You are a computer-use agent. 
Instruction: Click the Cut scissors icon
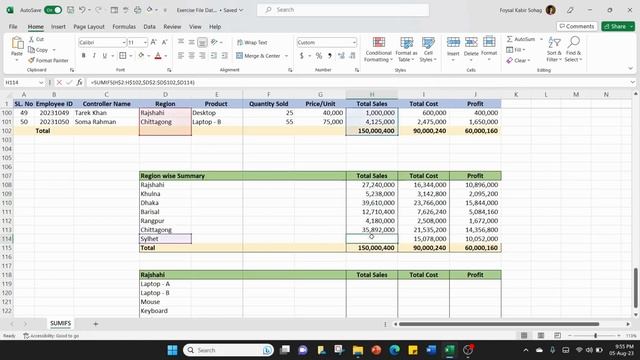[x=31, y=39]
